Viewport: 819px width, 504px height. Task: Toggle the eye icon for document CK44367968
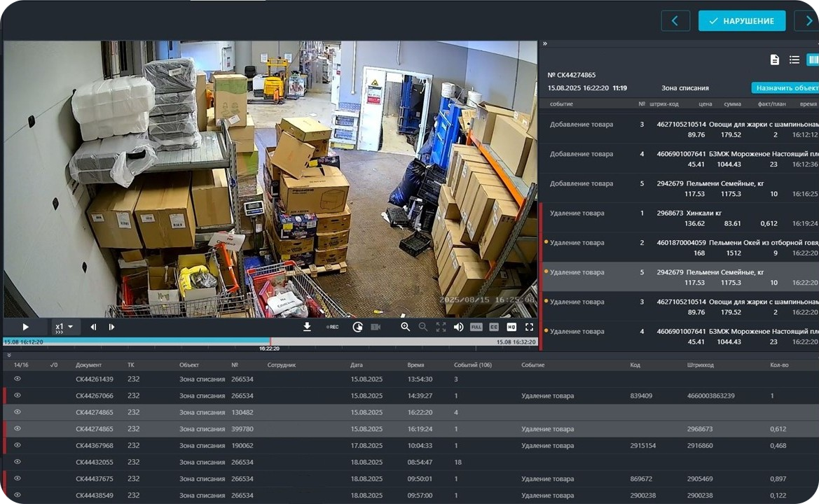pos(18,445)
